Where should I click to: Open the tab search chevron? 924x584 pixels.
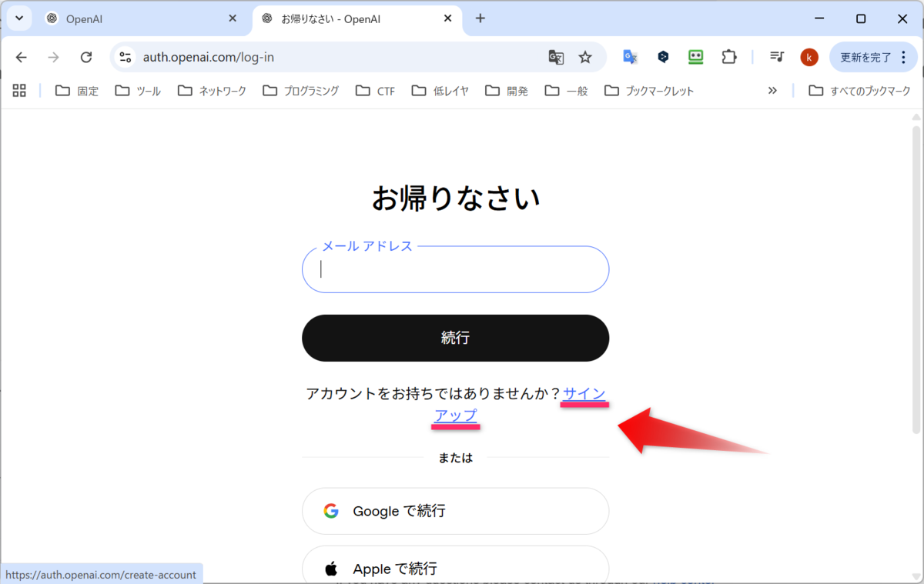[18, 17]
